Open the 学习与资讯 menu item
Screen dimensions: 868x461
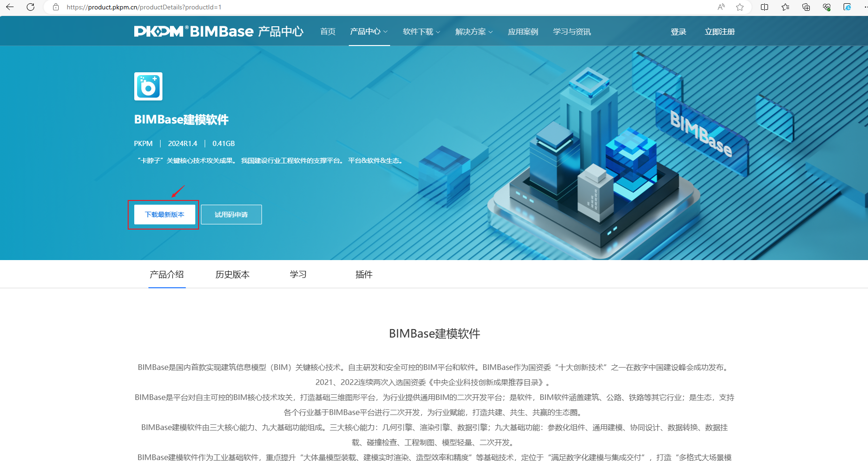point(572,31)
